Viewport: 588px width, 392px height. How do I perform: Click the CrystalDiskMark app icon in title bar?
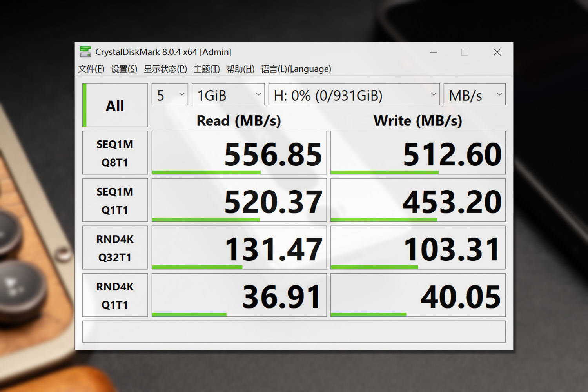tap(85, 52)
